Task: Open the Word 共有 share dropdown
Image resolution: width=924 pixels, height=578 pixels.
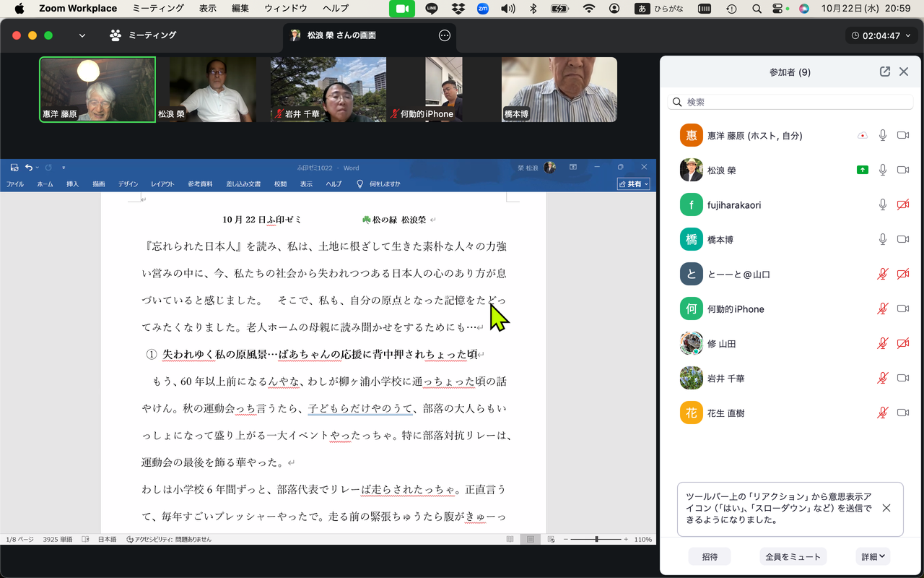Action: 634,184
